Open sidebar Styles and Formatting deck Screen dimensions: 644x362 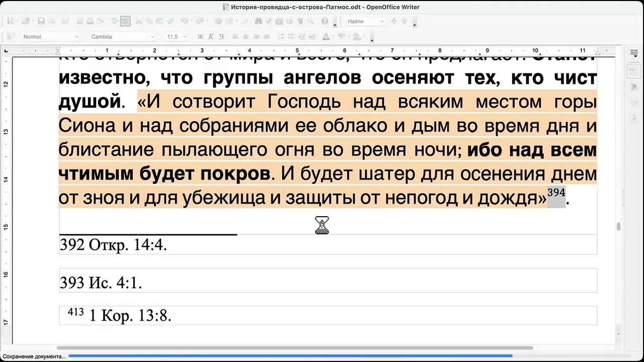634,87
